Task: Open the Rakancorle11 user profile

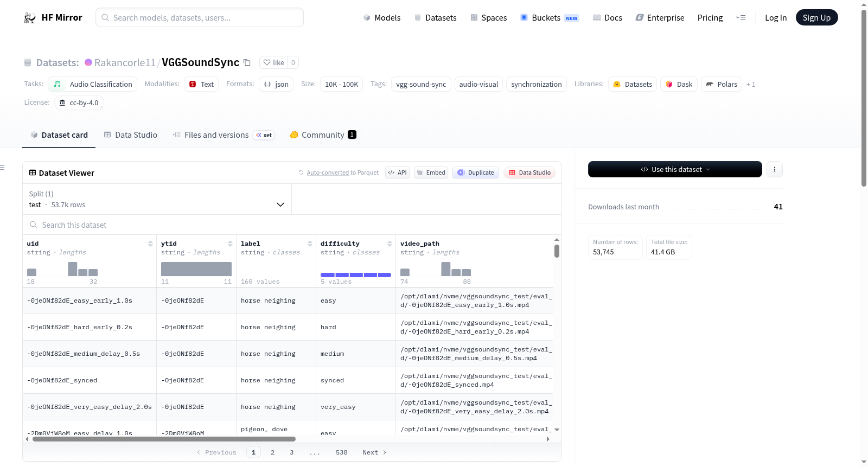Action: (x=125, y=62)
